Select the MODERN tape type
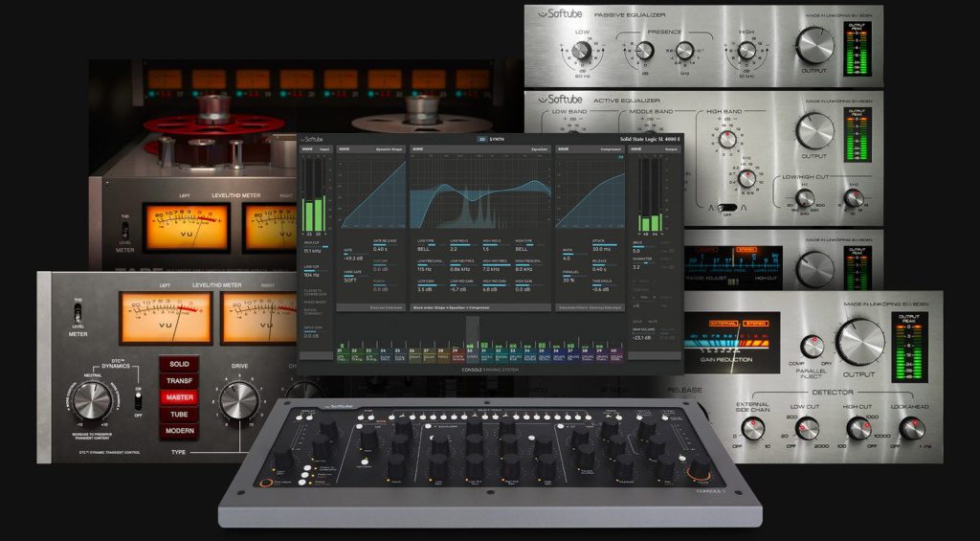 coord(178,432)
